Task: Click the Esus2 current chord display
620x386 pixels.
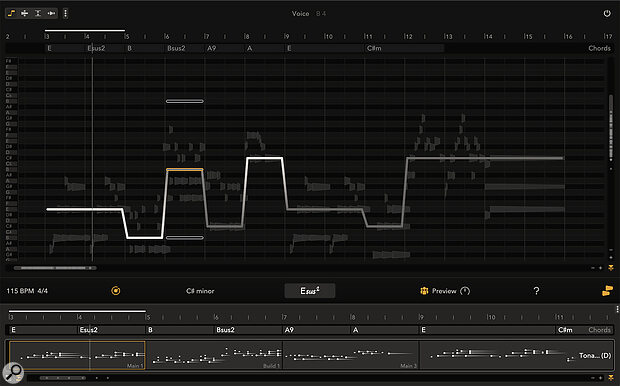Action: (310, 291)
